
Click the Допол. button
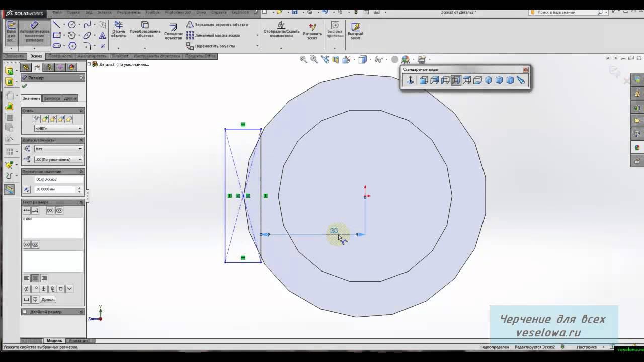pyautogui.click(x=48, y=299)
